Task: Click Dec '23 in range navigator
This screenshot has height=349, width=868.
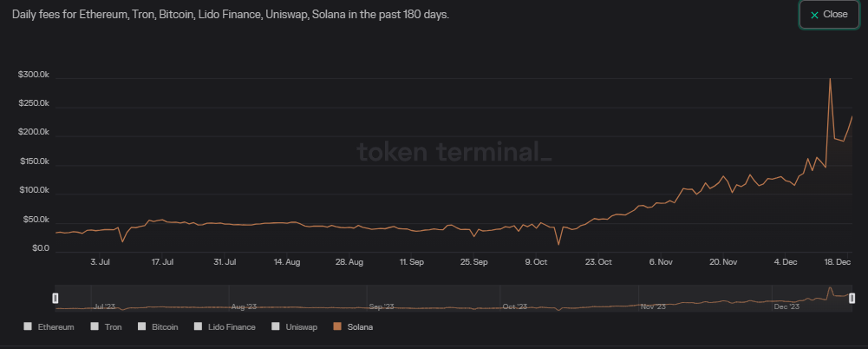Action: tap(786, 306)
